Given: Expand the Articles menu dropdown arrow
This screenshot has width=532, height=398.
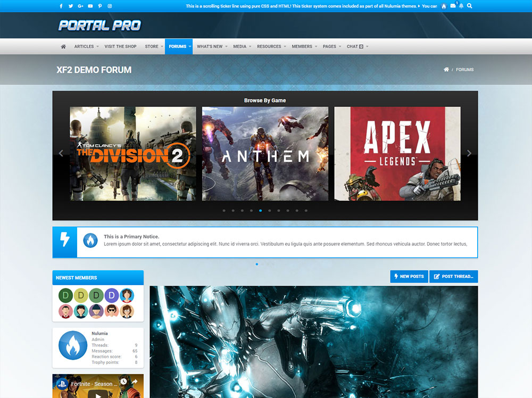Looking at the screenshot, I should (x=97, y=47).
